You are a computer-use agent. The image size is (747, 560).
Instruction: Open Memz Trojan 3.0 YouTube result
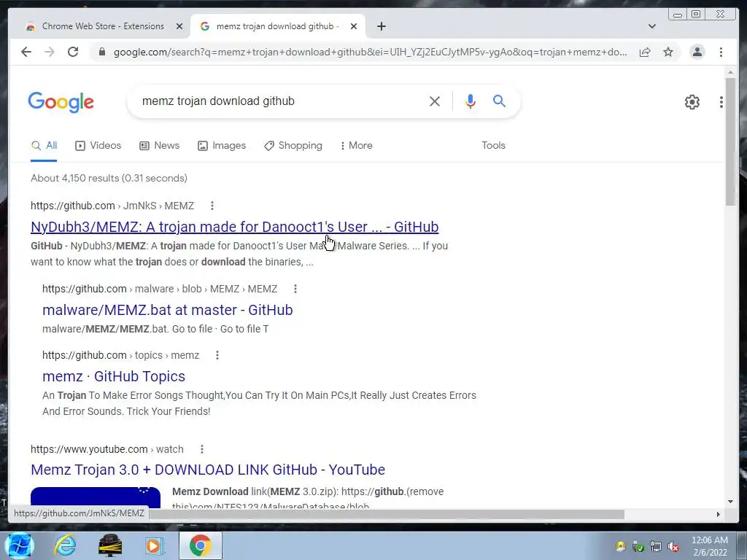[x=208, y=470]
